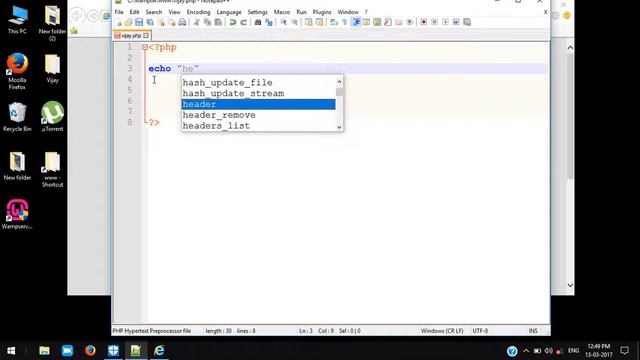Viewport: 640px width, 360px height.
Task: Click the Print toolbar icon
Action: tap(182, 22)
